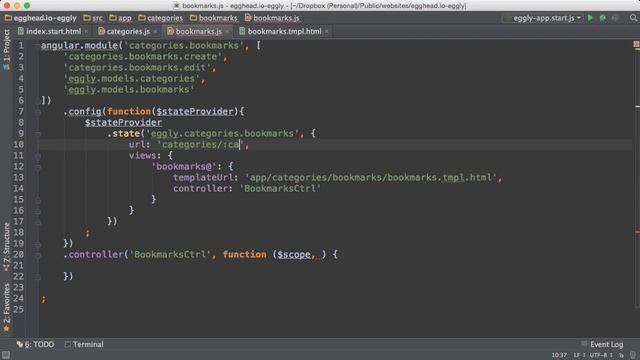Run the eggly-app.start.js configuration
Viewport: 640px width, 360px height.
[x=590, y=18]
